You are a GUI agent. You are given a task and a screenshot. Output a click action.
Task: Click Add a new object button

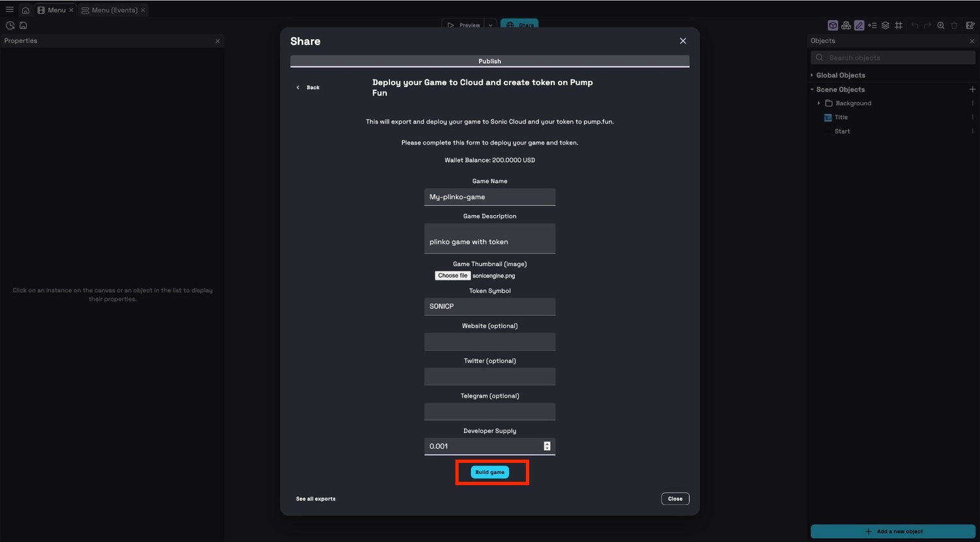pyautogui.click(x=893, y=532)
